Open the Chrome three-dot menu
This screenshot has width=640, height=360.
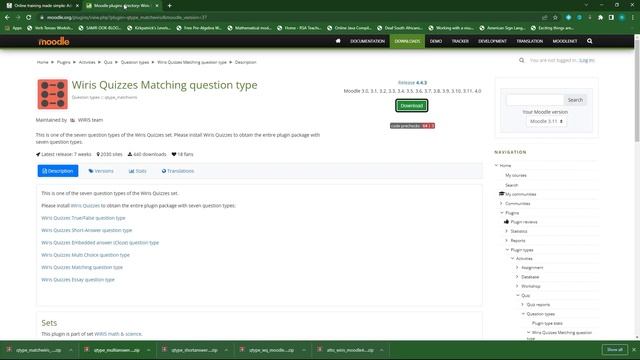(x=633, y=18)
